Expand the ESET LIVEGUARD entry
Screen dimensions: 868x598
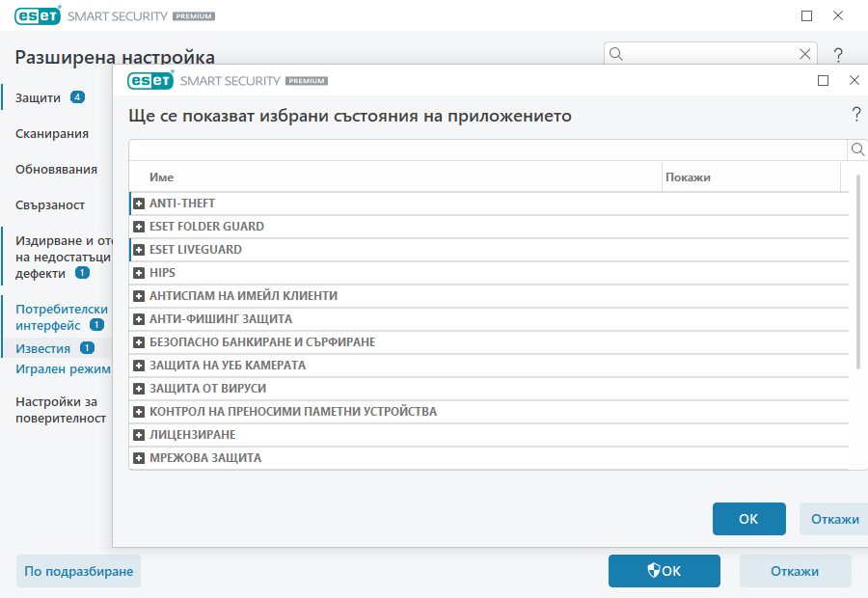[x=138, y=249]
